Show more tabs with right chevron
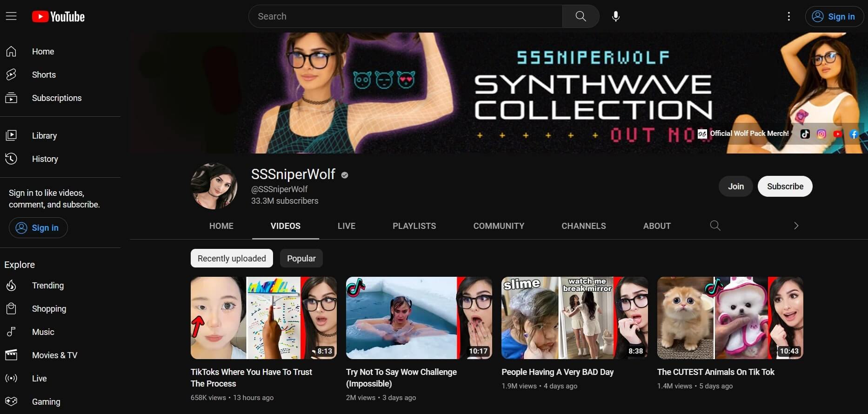 [796, 226]
